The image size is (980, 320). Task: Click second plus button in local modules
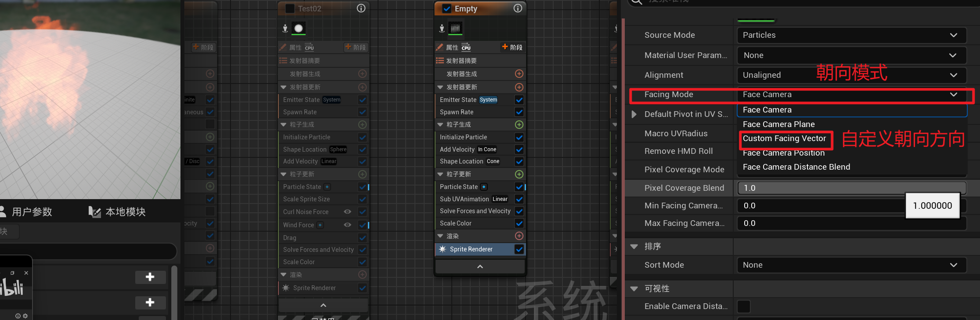[x=150, y=302]
